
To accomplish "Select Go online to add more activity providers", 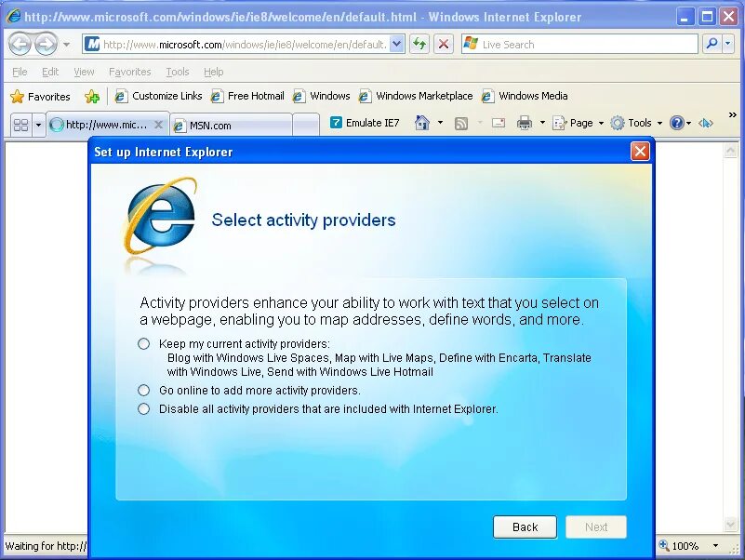I will [x=143, y=391].
